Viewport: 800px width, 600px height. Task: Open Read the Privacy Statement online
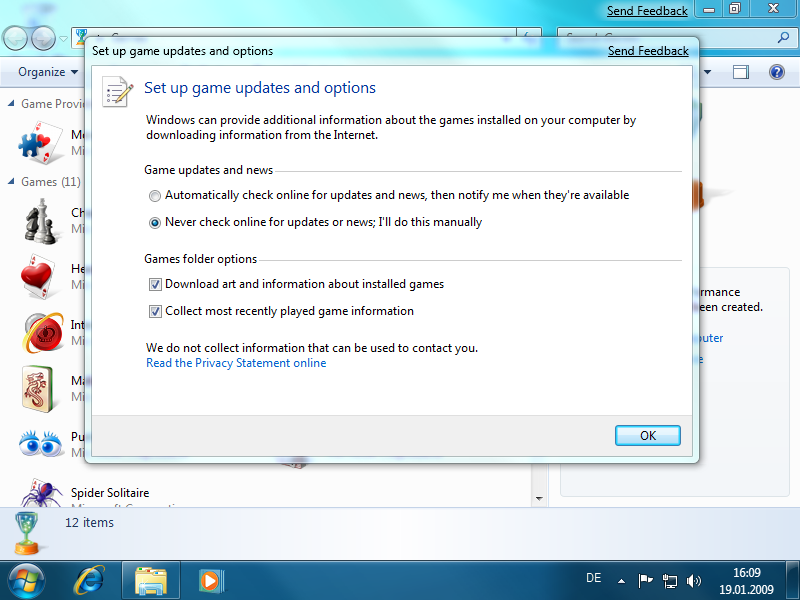point(236,363)
